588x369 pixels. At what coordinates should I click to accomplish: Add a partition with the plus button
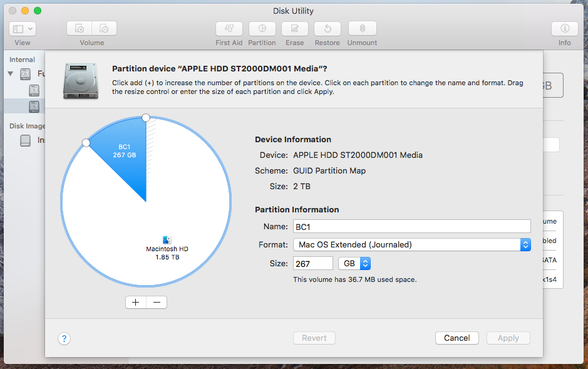[x=135, y=302]
